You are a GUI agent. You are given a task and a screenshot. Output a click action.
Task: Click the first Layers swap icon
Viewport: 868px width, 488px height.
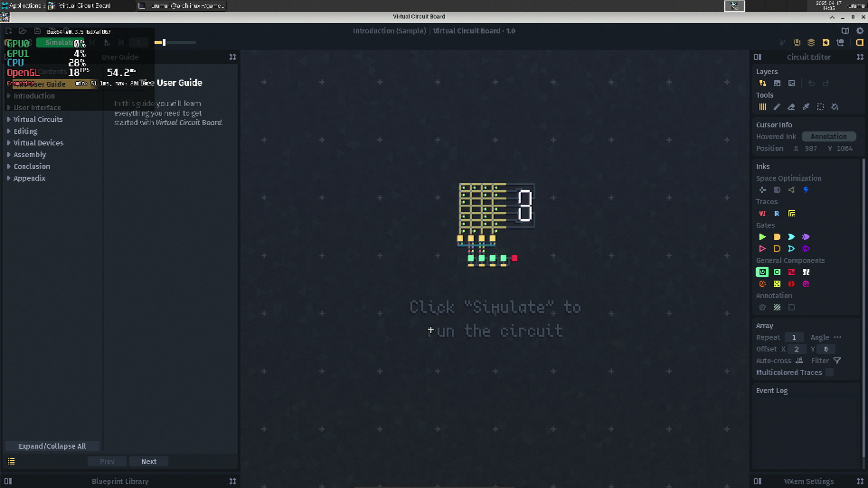click(763, 83)
